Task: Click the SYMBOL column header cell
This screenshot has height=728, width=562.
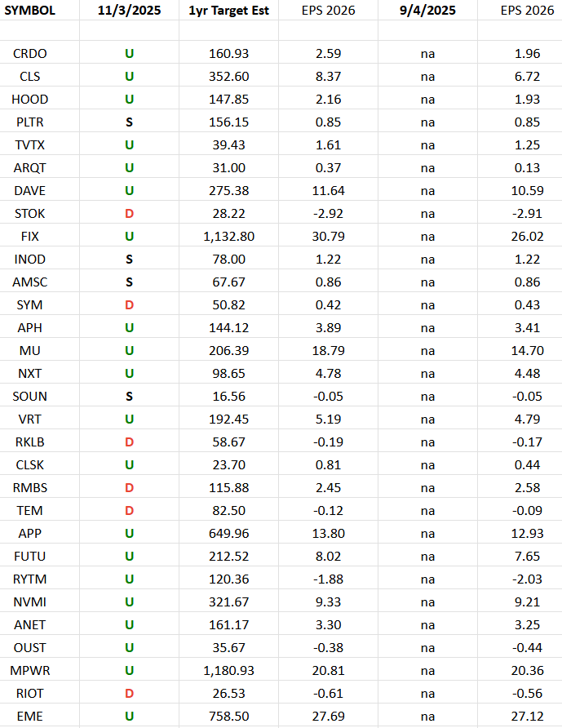Action: (x=31, y=11)
